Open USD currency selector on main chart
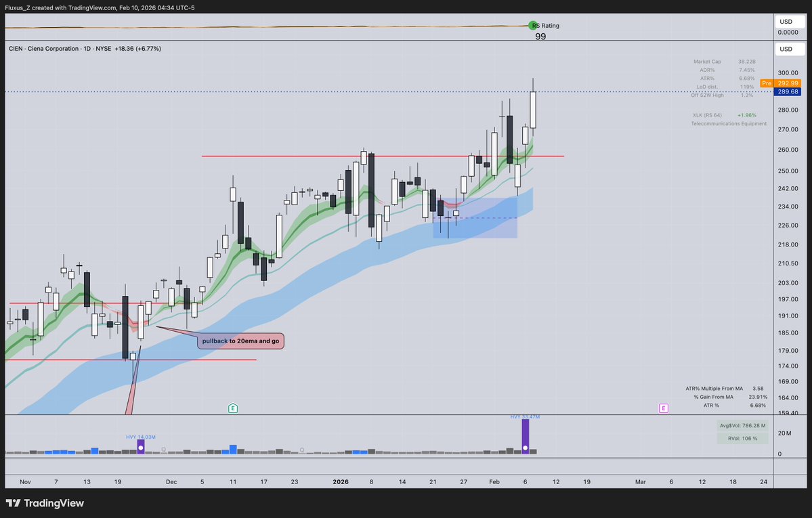Screen dimensions: 812x518 789,49
